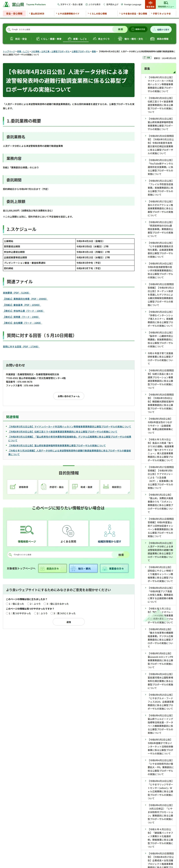This screenshot has height=868, width=179.
Task: Open 組織別情報から探す card
Action: 110,533
